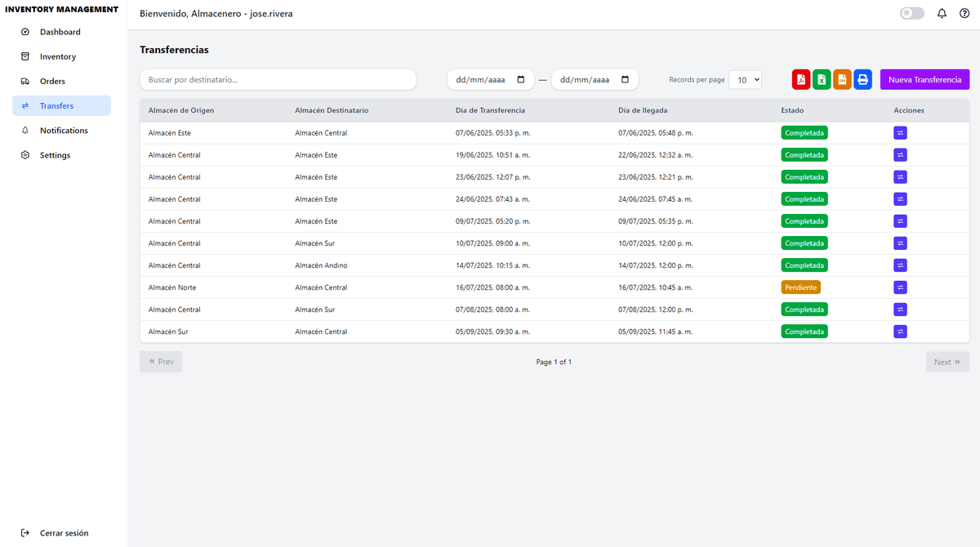Click the Next pagination button

(x=947, y=362)
